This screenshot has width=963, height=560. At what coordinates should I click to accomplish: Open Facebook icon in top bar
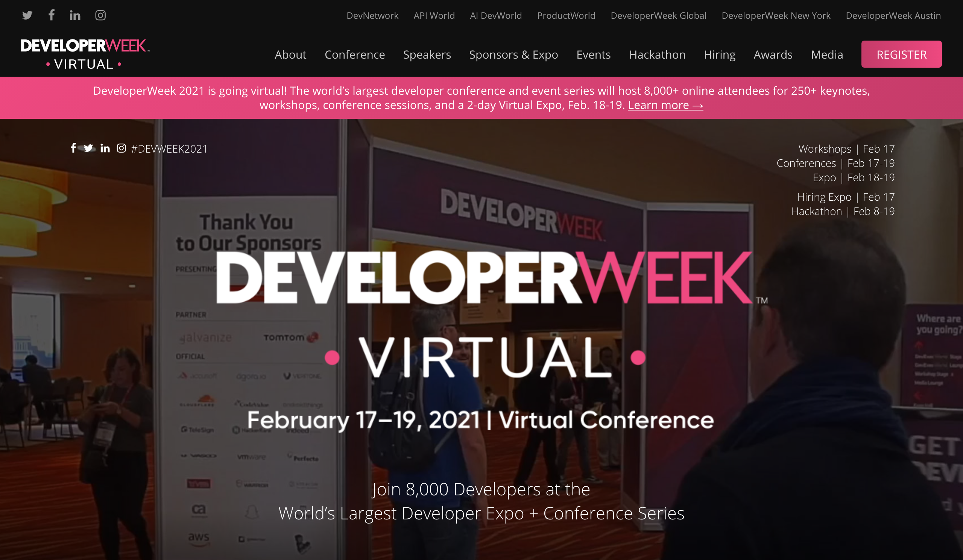pos(52,15)
